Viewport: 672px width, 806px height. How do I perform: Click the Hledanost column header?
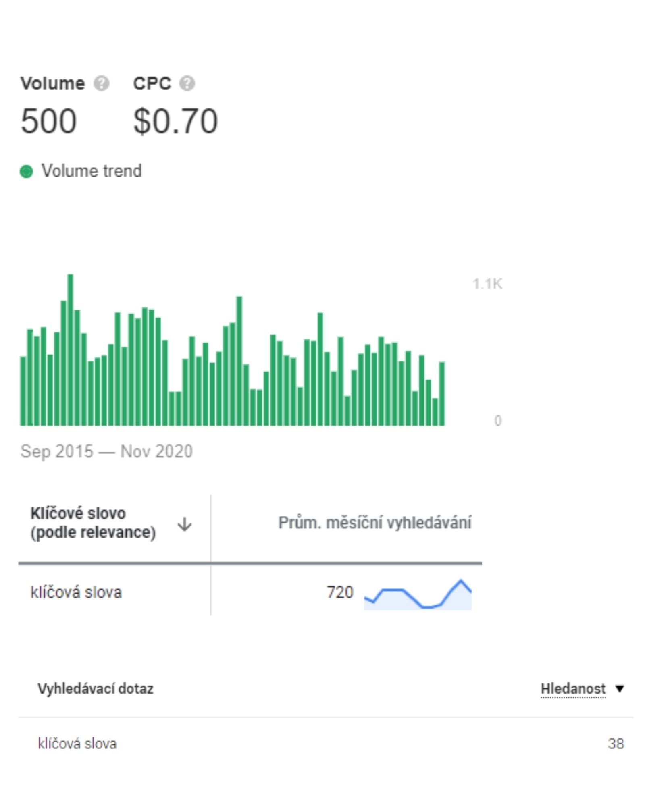pos(573,689)
